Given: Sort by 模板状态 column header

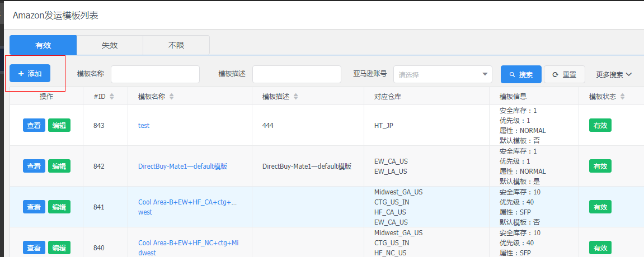Looking at the screenshot, I should (622, 96).
